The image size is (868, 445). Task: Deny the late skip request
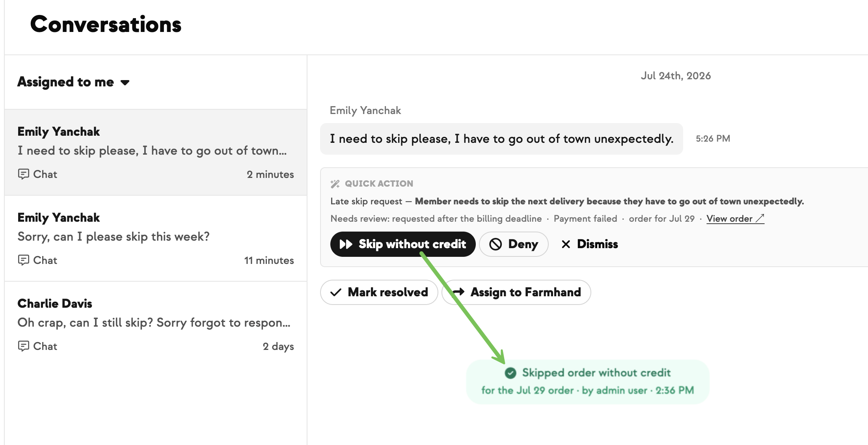tap(514, 244)
